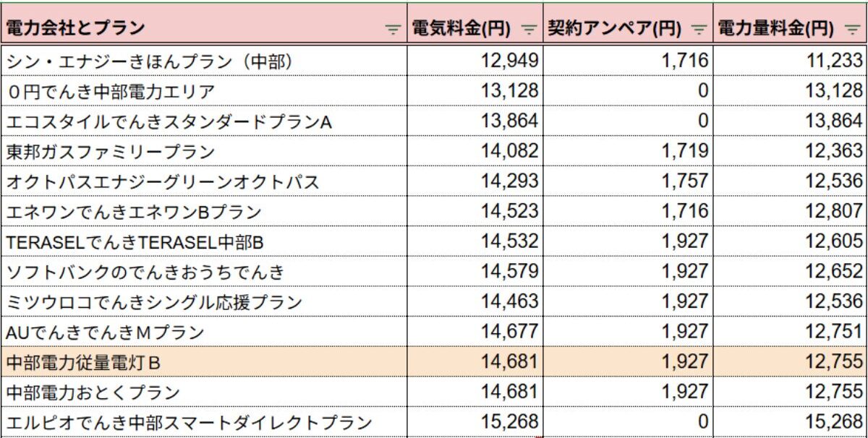Image resolution: width=868 pixels, height=438 pixels.
Task: Click the エコスタイルでんきスタンダードプランA cell
Action: coord(203,121)
